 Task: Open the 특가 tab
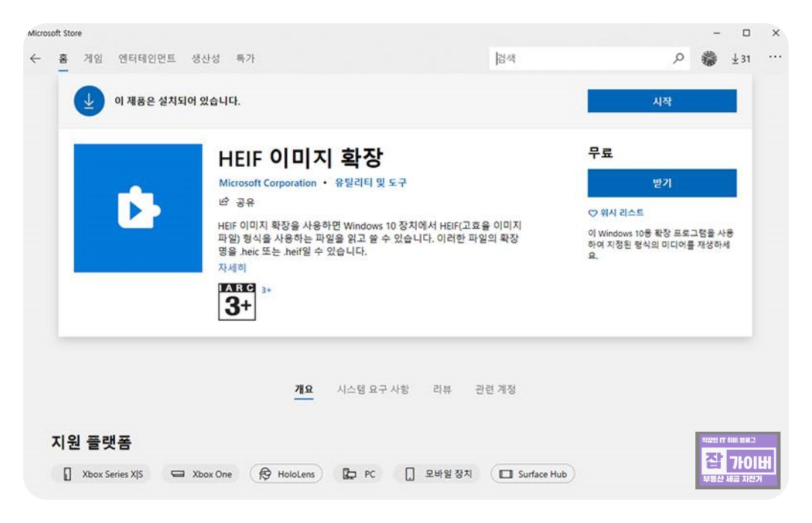[245, 58]
